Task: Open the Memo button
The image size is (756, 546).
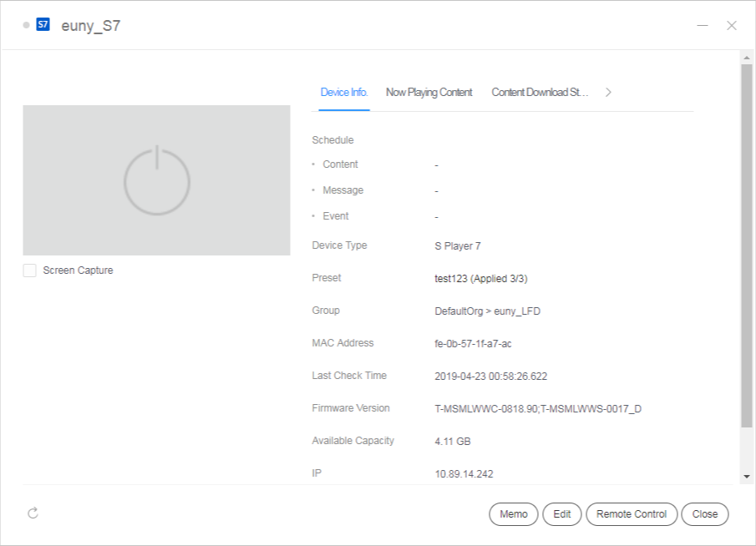Action: pos(514,514)
